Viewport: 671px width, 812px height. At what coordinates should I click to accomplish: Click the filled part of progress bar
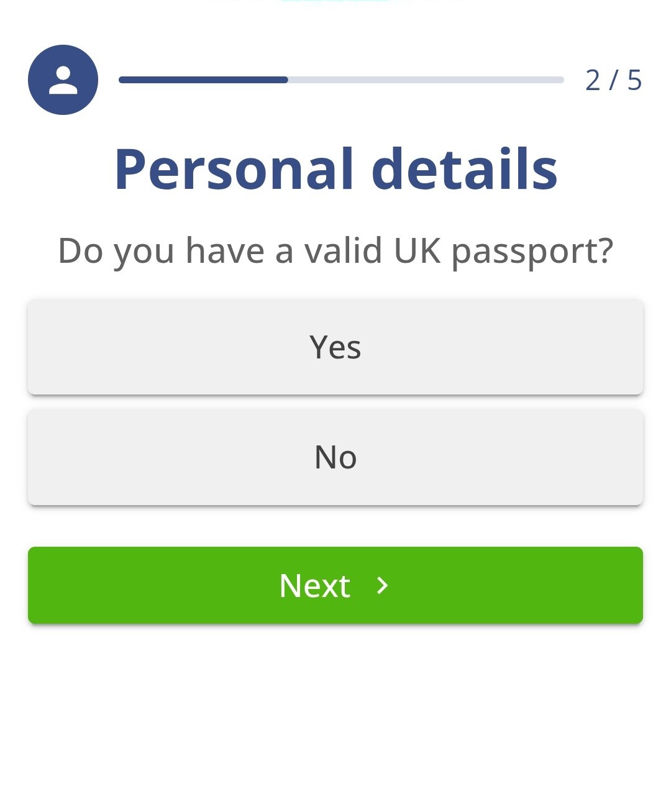[203, 80]
